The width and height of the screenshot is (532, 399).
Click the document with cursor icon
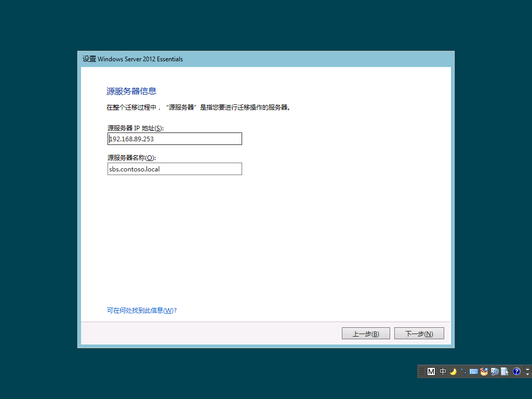pos(504,371)
